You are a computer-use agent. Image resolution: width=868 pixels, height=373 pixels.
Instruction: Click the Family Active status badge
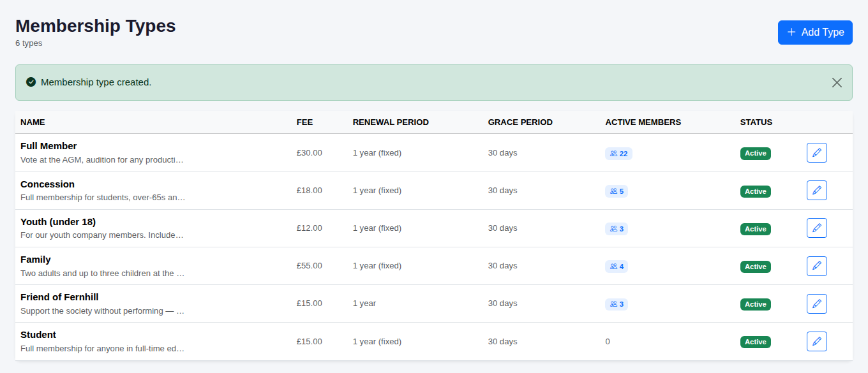(x=756, y=267)
